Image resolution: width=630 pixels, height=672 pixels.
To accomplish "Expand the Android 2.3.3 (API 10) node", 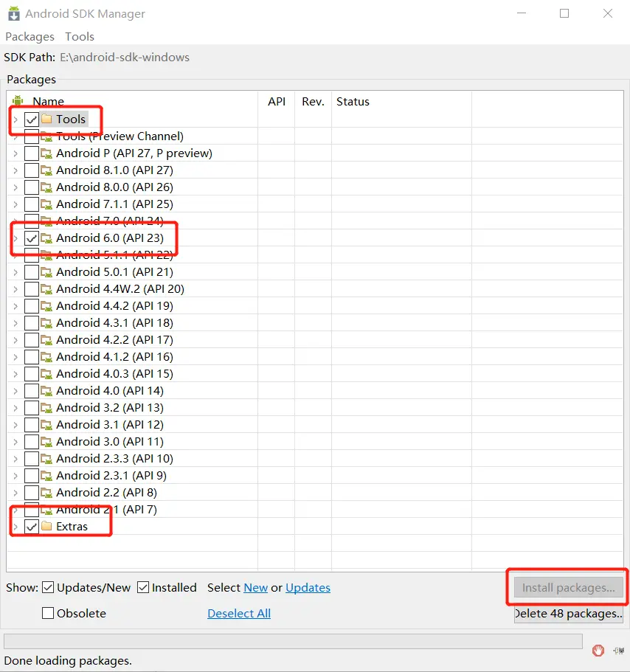I will tap(15, 459).
